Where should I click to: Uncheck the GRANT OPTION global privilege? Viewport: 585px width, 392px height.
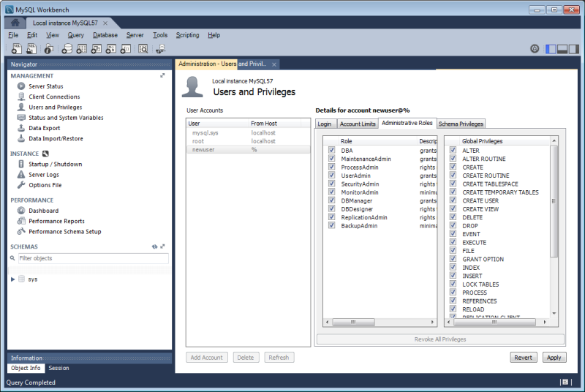[x=453, y=258]
